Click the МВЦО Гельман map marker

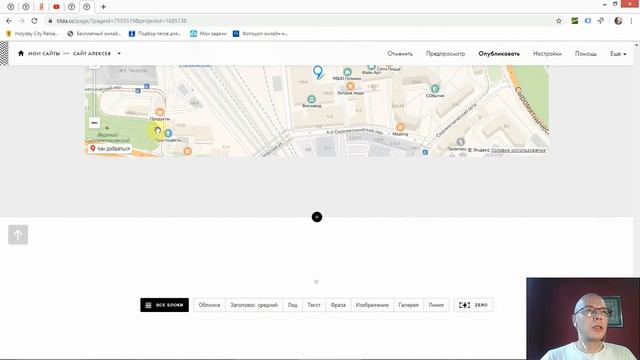point(347,72)
